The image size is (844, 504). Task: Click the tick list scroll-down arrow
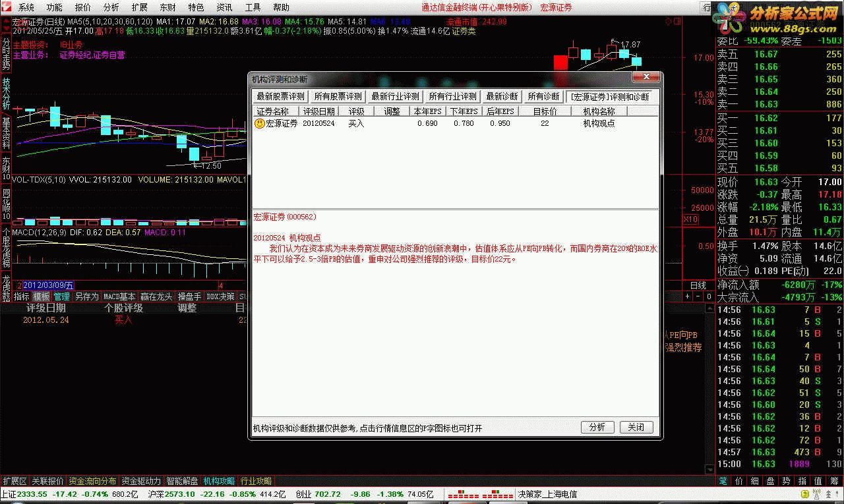[x=710, y=470]
